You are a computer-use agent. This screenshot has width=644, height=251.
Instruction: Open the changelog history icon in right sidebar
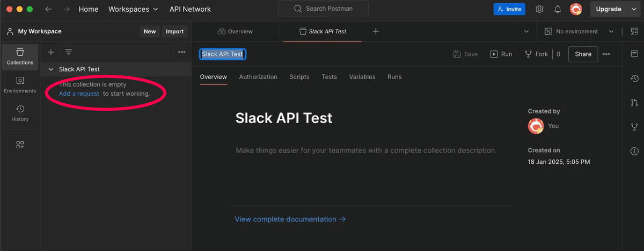coord(634,78)
